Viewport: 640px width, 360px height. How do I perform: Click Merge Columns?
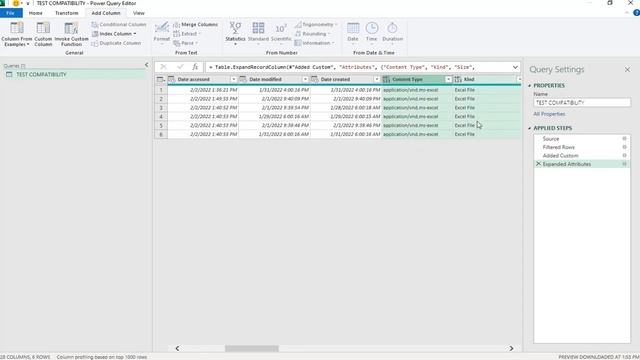click(x=196, y=24)
